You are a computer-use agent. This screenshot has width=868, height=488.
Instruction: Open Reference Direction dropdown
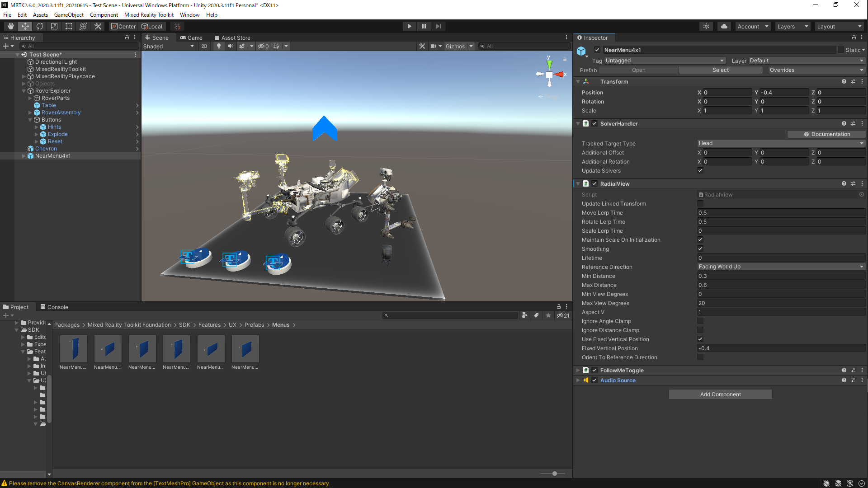781,267
